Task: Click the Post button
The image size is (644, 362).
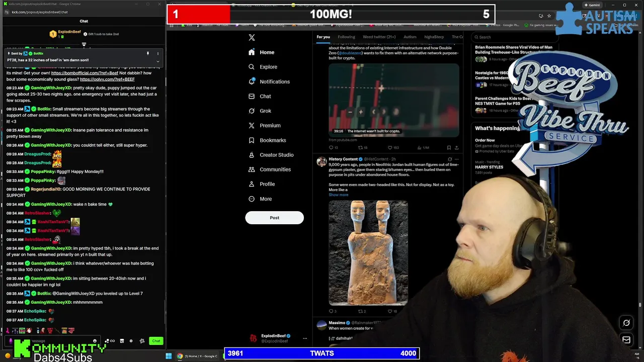Action: [274, 218]
